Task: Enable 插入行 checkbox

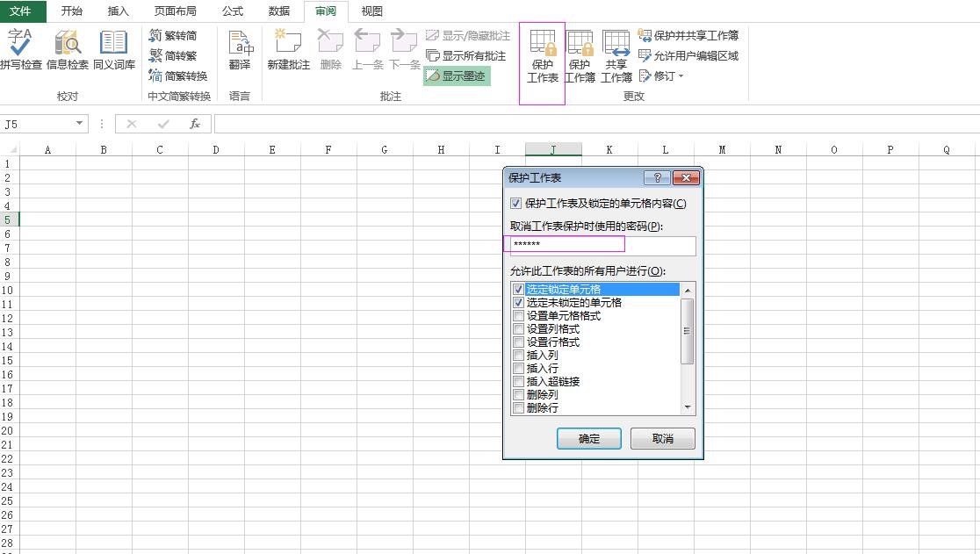Action: tap(518, 368)
